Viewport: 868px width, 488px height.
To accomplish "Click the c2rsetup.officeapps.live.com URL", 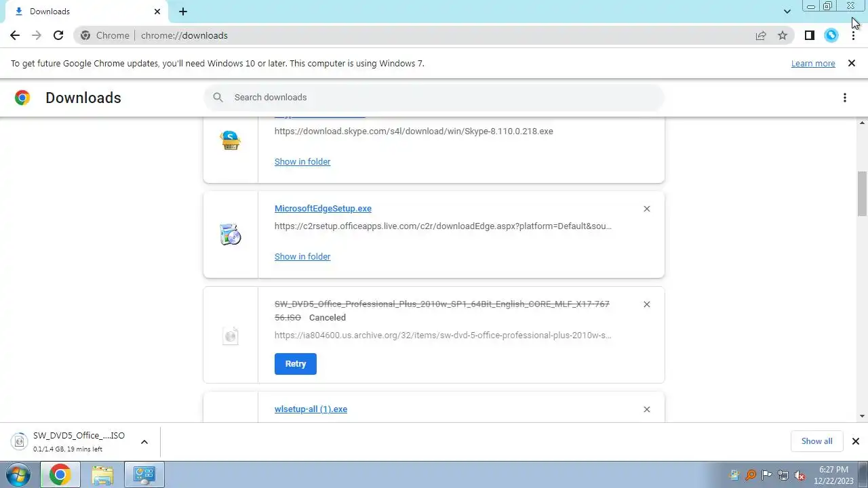I will tap(443, 226).
